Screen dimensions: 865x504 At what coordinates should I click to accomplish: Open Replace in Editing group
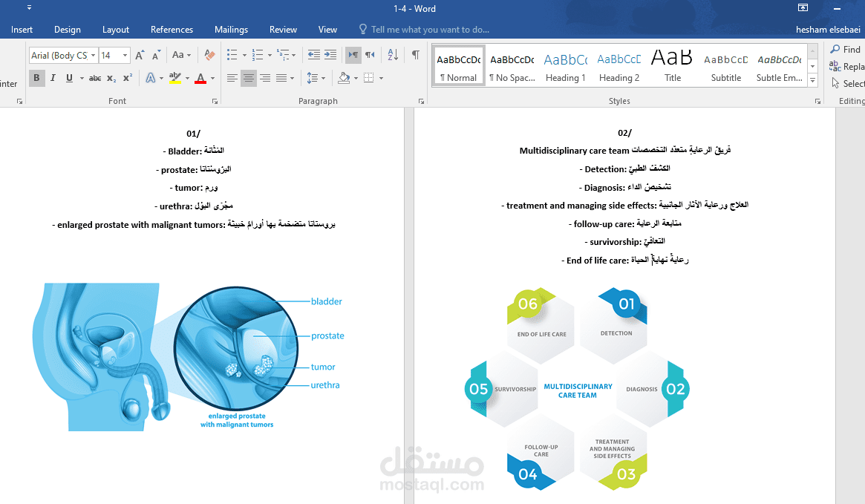tap(847, 67)
